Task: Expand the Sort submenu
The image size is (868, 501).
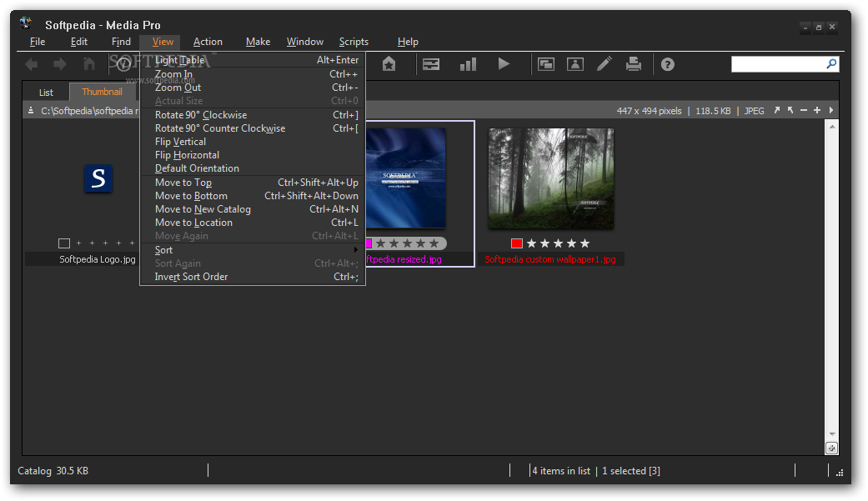Action: coord(253,250)
